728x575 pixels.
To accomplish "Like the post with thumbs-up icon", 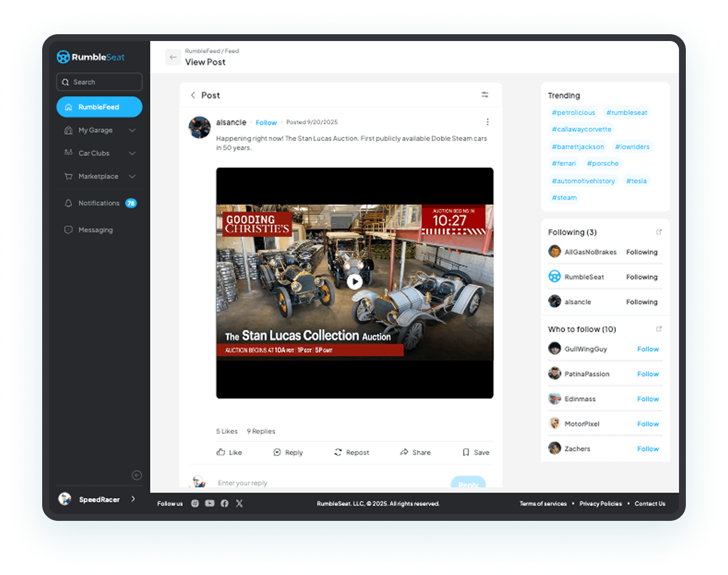I will [229, 452].
